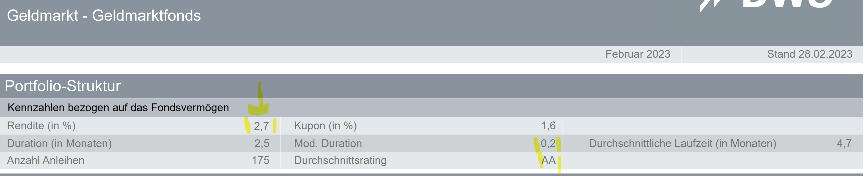868x176 pixels.
Task: Click the average maturity value 4,7
Action: pos(844,144)
